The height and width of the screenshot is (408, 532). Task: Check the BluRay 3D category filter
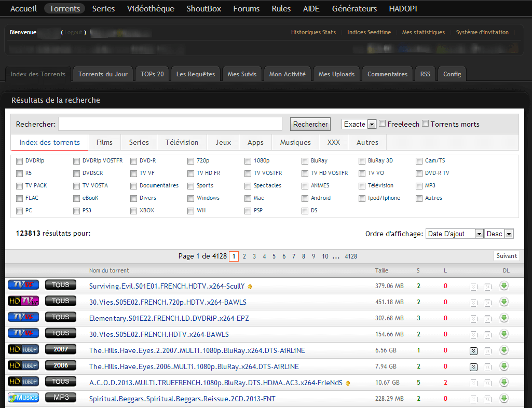click(362, 161)
